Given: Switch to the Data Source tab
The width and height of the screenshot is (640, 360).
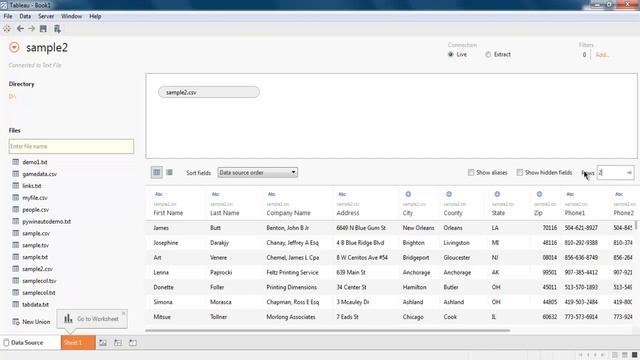Looking at the screenshot, I should click(27, 342).
